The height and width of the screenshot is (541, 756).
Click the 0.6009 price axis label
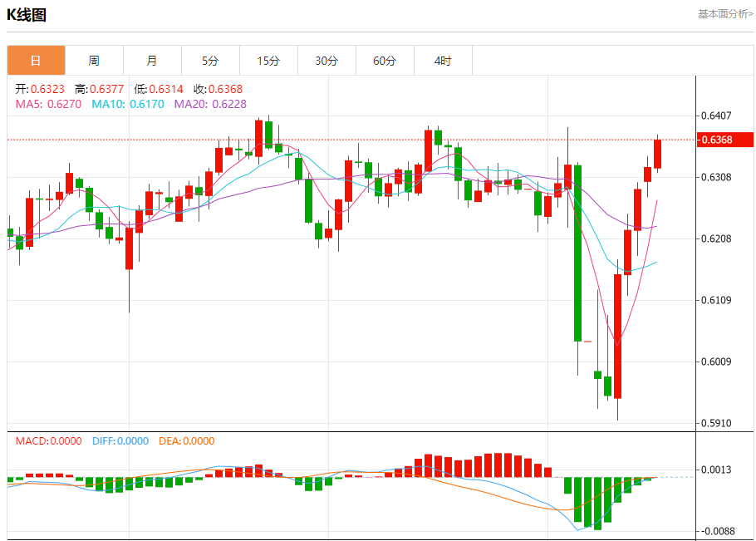(x=716, y=361)
